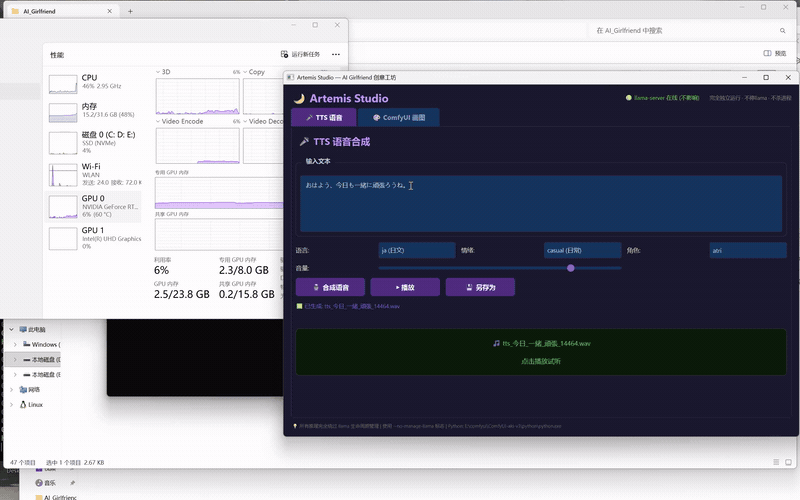This screenshot has width=800, height=500.
Task: Switch Explorer to details view via bottom-right icon
Action: pos(776,462)
